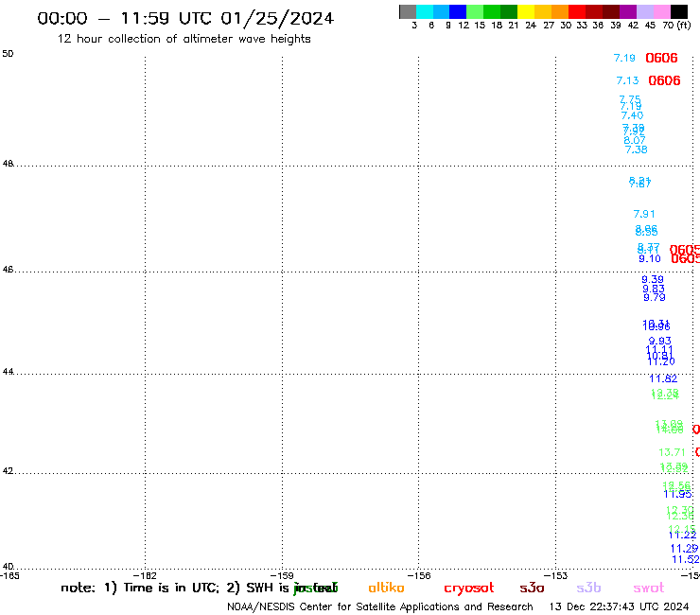This screenshot has height=615, width=700.
Task: Click the 'note: 1) Time is in UTC' text
Action: pyautogui.click(x=140, y=588)
